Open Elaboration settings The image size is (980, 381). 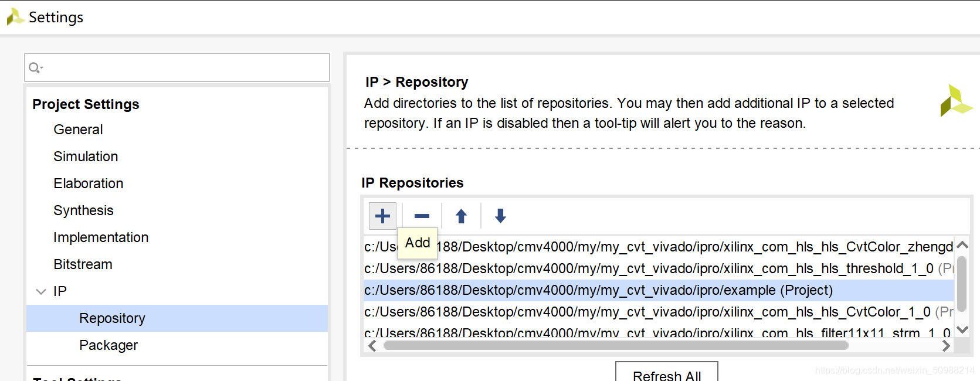click(x=89, y=183)
